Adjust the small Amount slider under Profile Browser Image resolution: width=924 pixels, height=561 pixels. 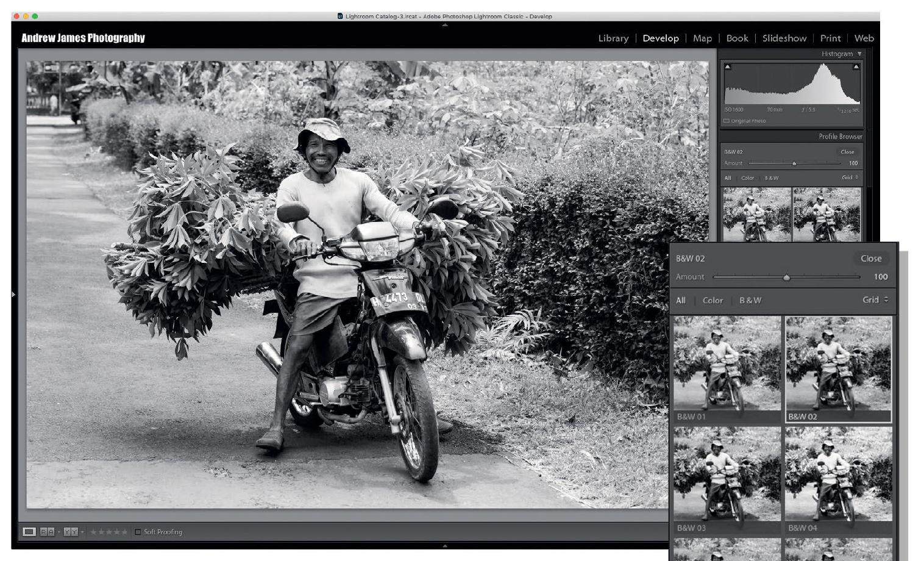point(794,163)
